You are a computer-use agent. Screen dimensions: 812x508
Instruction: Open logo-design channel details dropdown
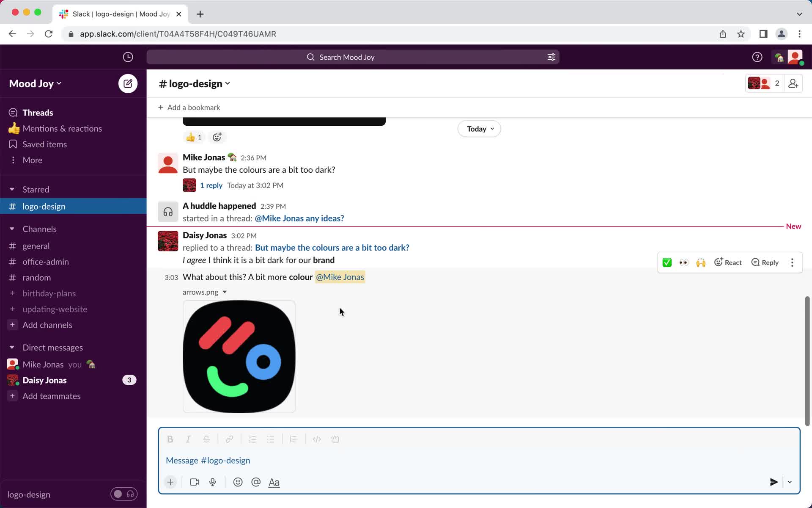point(194,84)
